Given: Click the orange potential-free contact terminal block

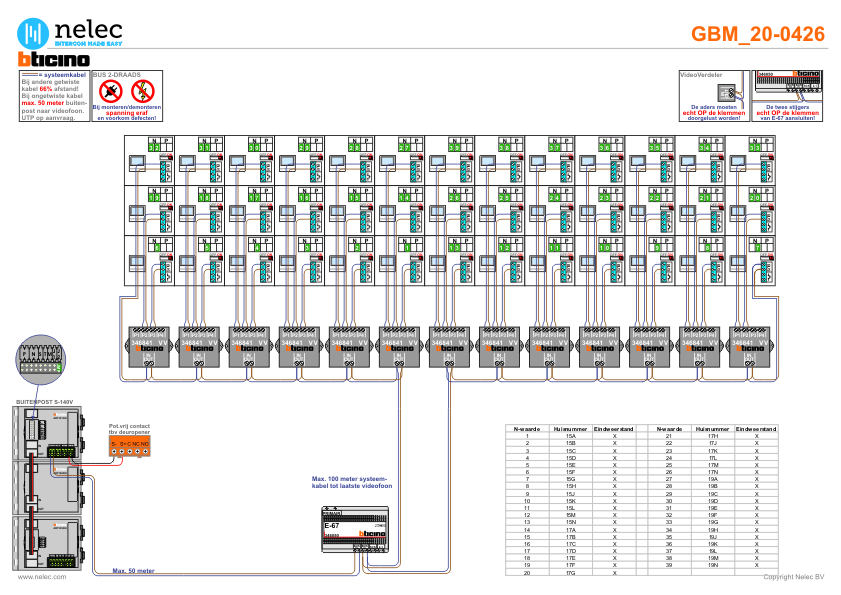Looking at the screenshot, I should [129, 446].
